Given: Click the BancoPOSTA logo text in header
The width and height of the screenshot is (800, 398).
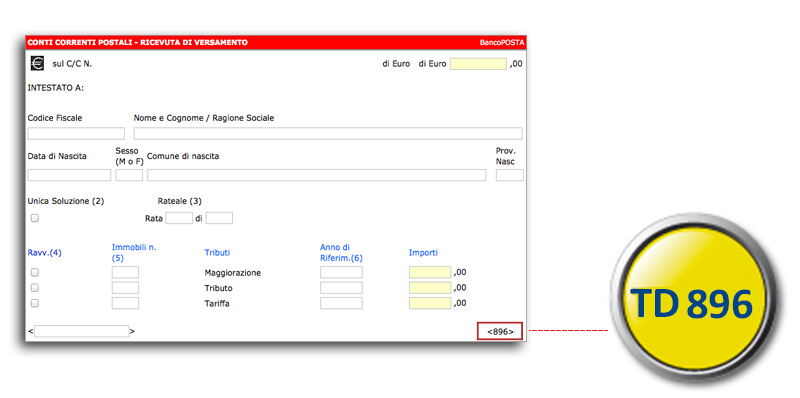Looking at the screenshot, I should (x=502, y=43).
